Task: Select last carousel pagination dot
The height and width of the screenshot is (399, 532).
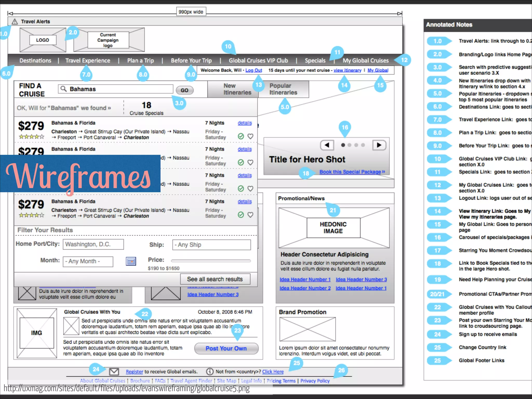Action: (363, 145)
